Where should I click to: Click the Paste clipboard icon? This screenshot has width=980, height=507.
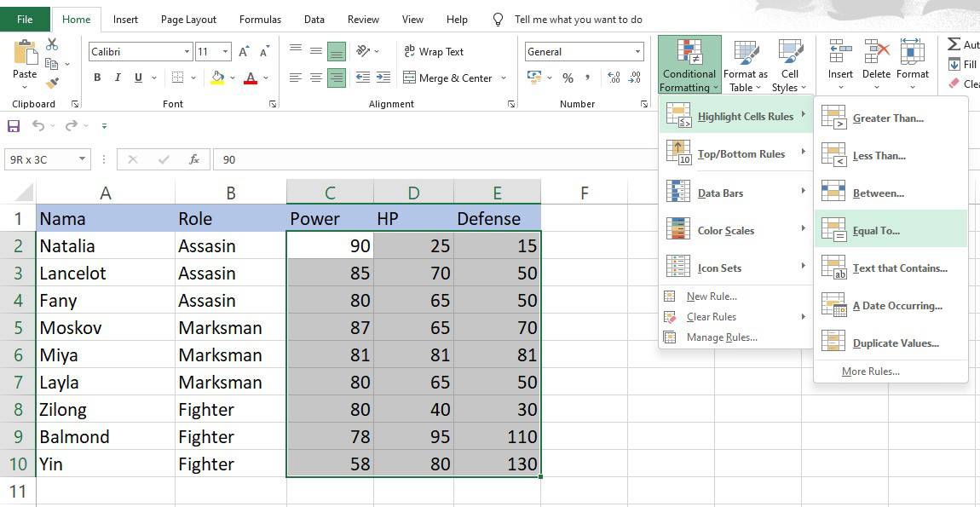25,53
